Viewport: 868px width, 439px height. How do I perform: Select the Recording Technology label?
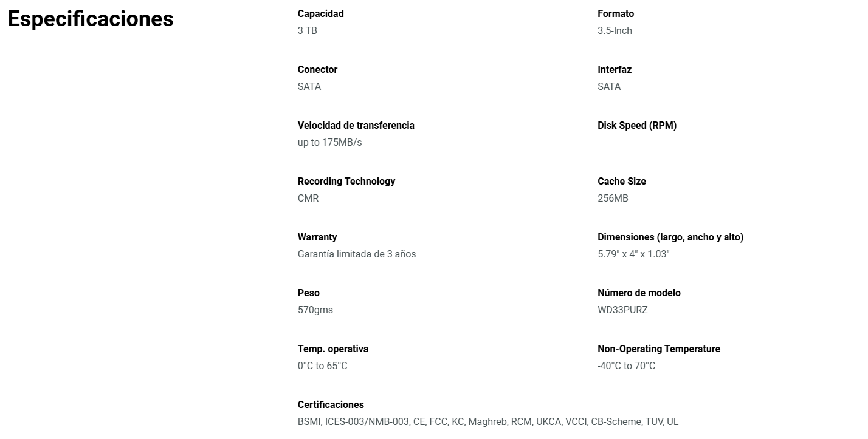pyautogui.click(x=346, y=181)
